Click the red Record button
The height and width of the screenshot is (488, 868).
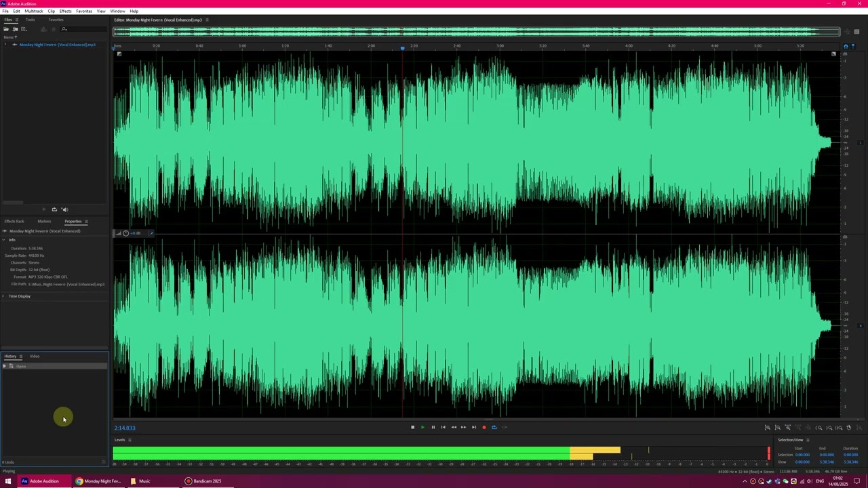coord(484,428)
